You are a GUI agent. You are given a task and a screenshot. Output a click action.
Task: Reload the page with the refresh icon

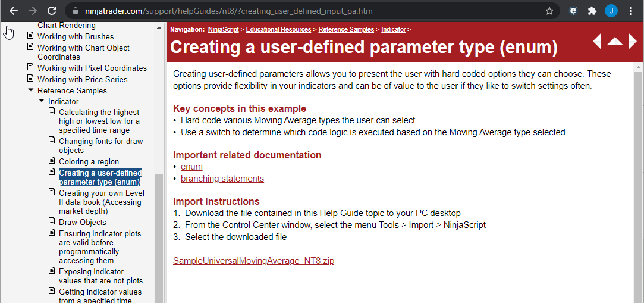coord(52,11)
